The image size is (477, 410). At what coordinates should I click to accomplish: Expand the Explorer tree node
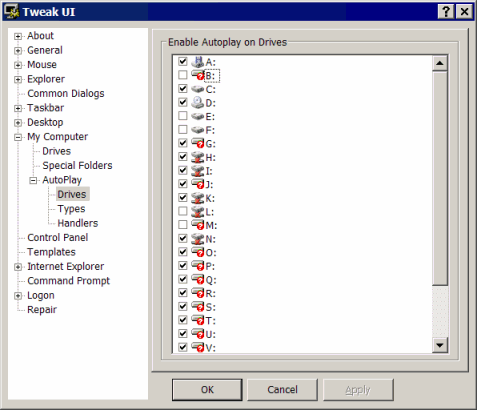(x=18, y=80)
